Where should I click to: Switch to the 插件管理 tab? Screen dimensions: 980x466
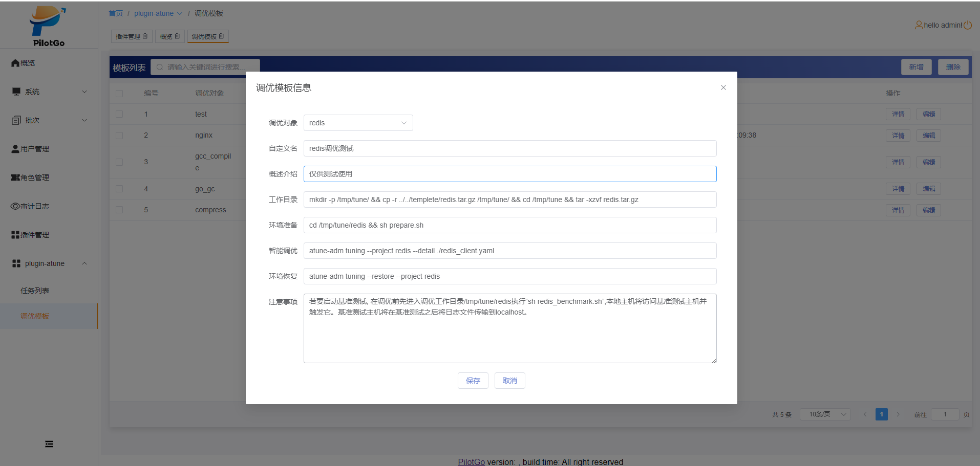(x=127, y=36)
